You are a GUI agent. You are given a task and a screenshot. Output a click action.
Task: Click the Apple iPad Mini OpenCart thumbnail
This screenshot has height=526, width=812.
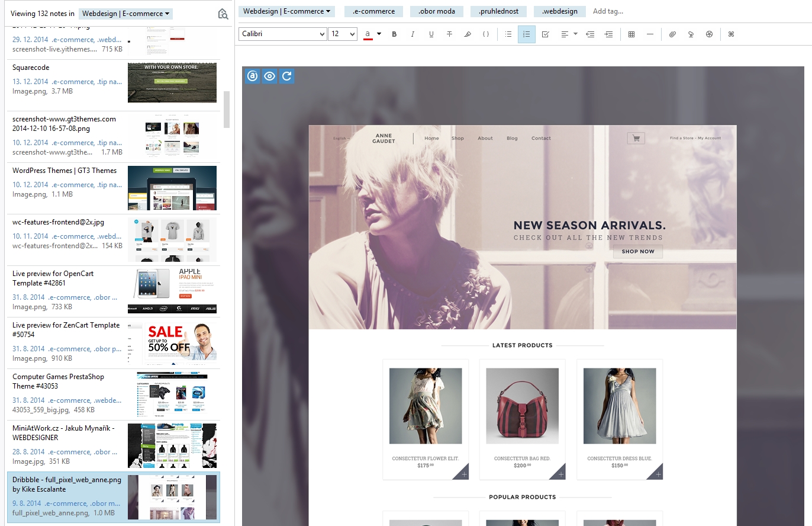click(172, 291)
